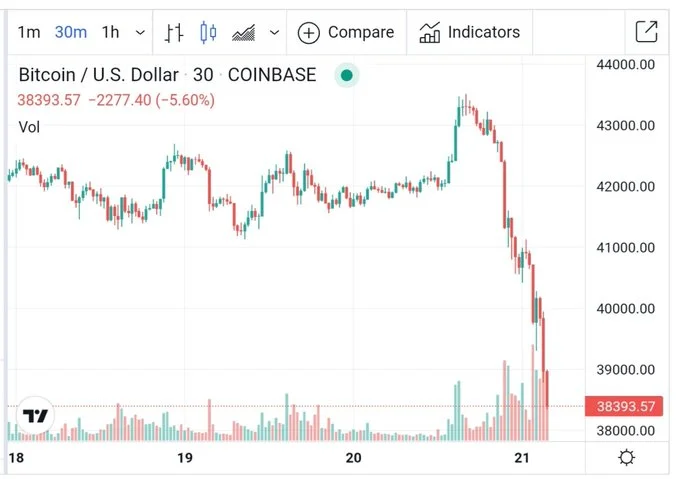
Task: Click date 19 on time axis
Action: point(184,458)
